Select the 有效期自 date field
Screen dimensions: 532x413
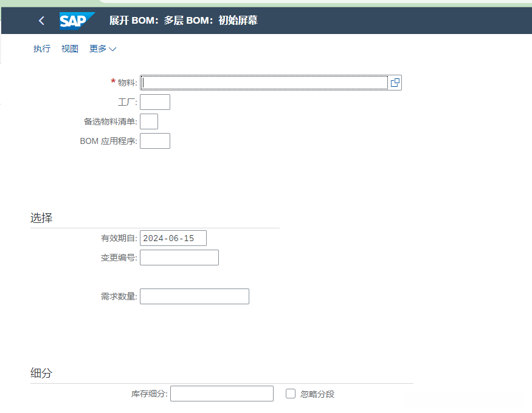click(x=173, y=238)
